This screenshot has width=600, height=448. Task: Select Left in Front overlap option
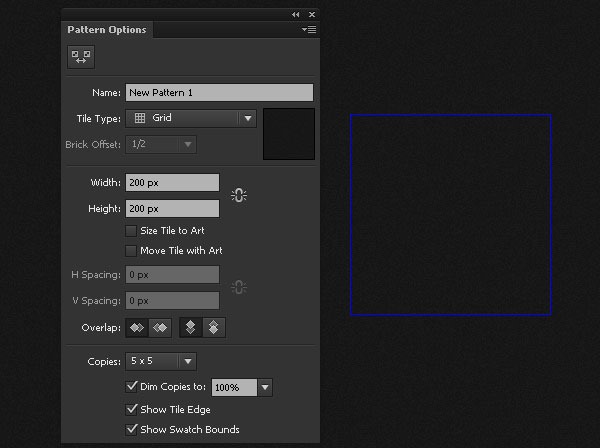(138, 327)
